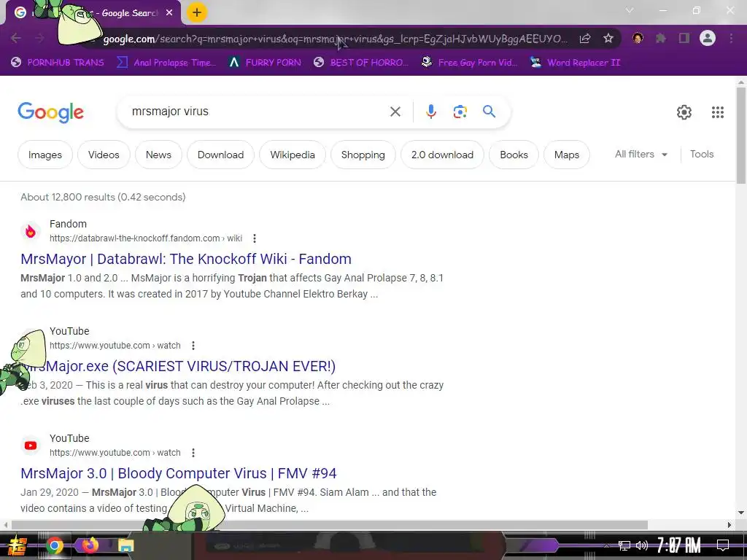Click the Fandom site favicon
This screenshot has width=747, height=560.
(31, 231)
